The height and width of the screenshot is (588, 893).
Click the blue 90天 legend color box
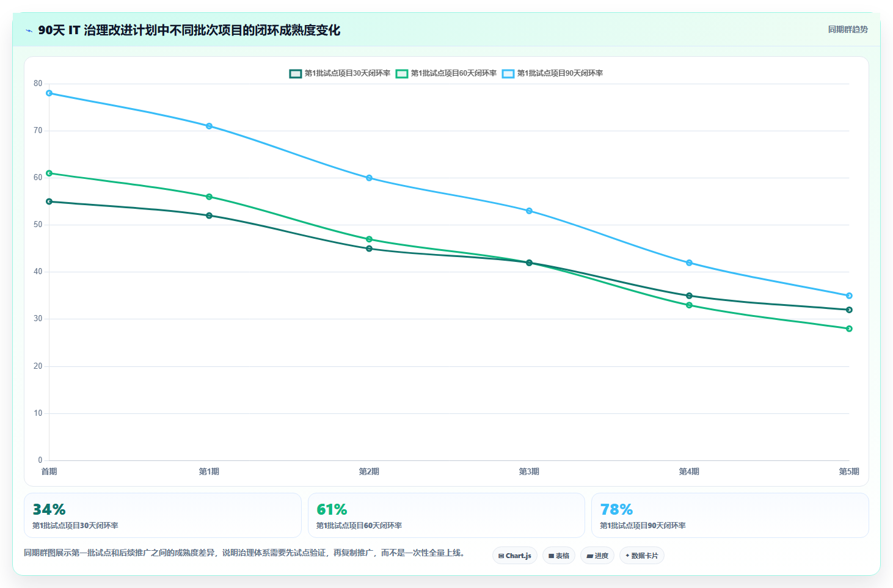[508, 73]
